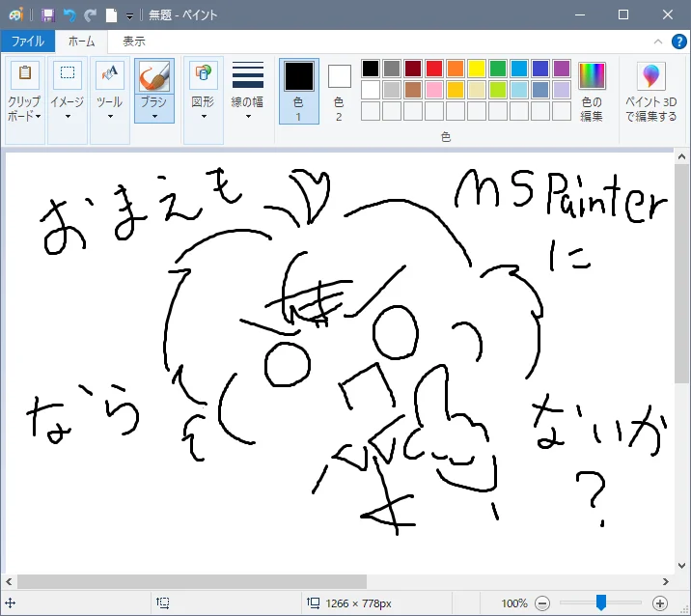691x616 pixels.
Task: Click the Save icon in the title bar
Action: [47, 15]
